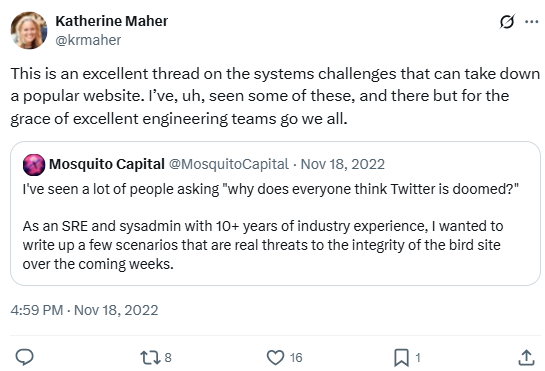Click the reply speech bubble icon
Viewport: 545px width, 371px height.
click(x=24, y=357)
